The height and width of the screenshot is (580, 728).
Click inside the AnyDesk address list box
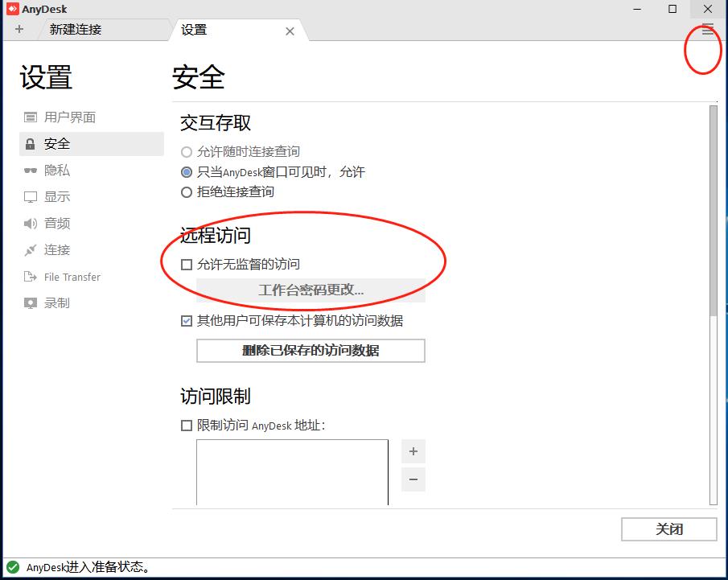tap(292, 472)
